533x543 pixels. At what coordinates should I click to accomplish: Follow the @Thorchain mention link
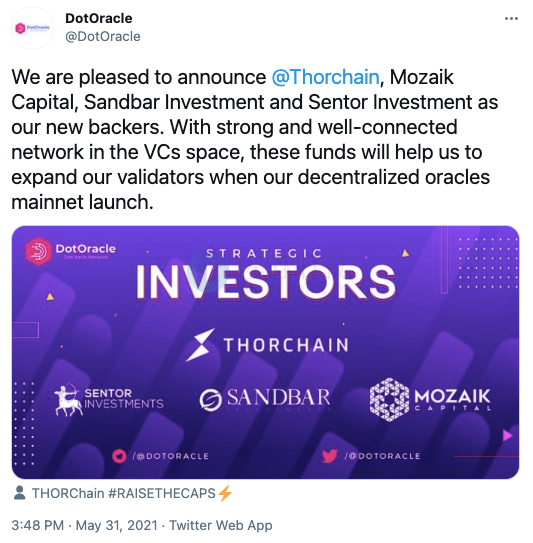pos(325,77)
